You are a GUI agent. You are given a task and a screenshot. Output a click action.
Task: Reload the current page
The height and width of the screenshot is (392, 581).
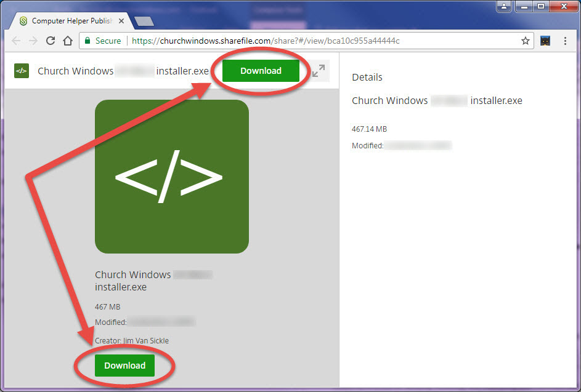[x=51, y=41]
